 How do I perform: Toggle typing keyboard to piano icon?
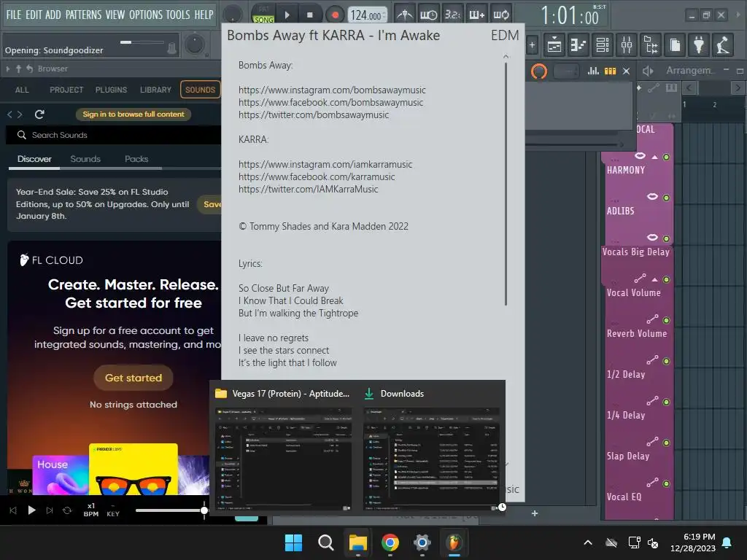[477, 15]
